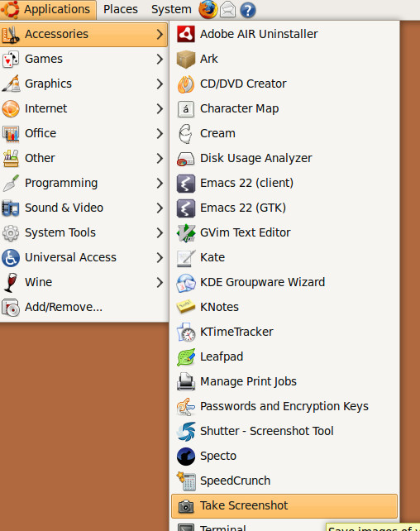Launch Leafpad text editor entry
420x531 pixels.
tap(284, 356)
